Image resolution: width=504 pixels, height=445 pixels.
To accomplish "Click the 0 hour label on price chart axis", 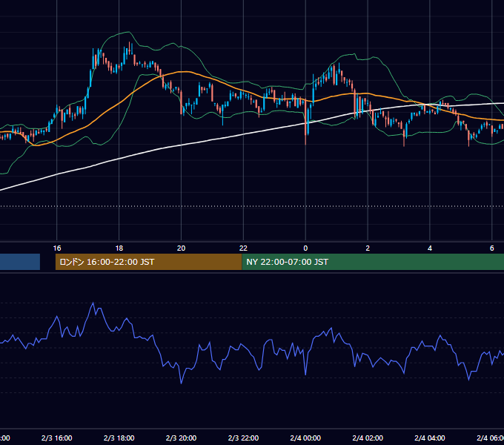I will coord(305,248).
